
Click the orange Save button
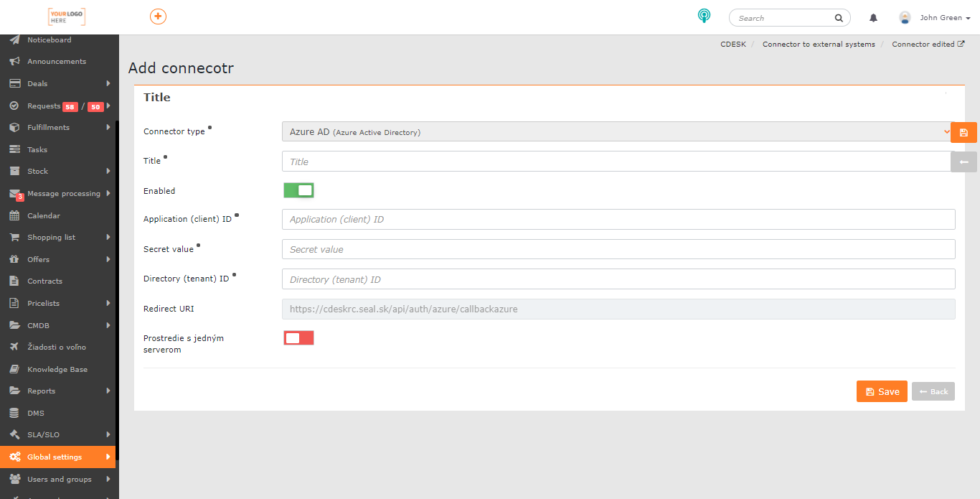pyautogui.click(x=882, y=391)
